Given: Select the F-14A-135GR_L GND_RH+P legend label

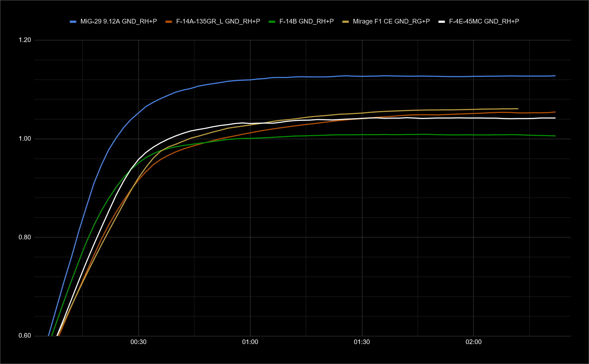Looking at the screenshot, I should click(x=218, y=21).
